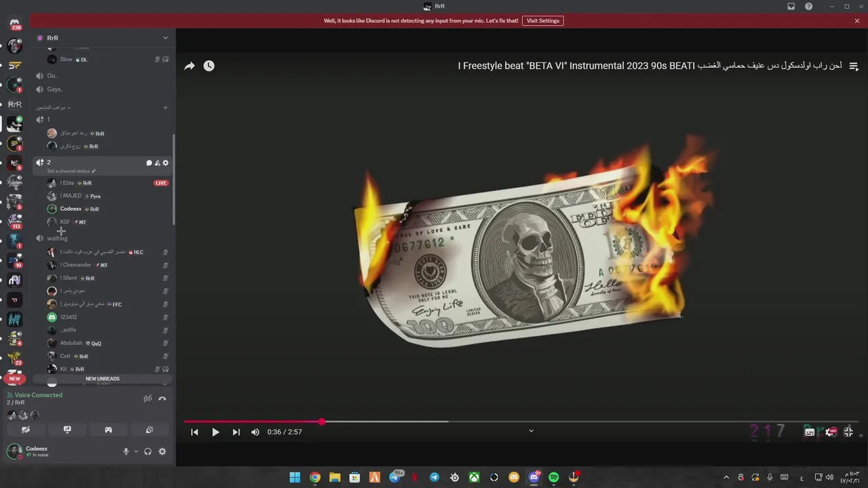Jump to NEW server mentions pill
This screenshot has width=868, height=488.
click(14, 379)
